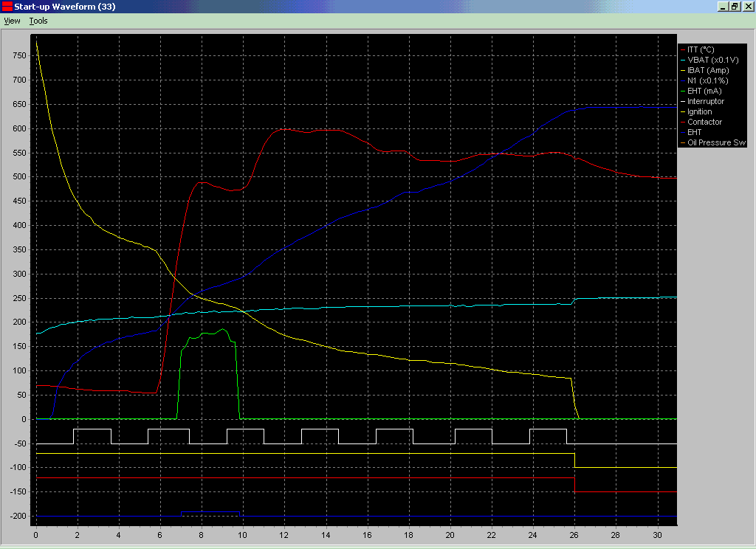
Task: Open the Tools menu
Action: coord(38,21)
